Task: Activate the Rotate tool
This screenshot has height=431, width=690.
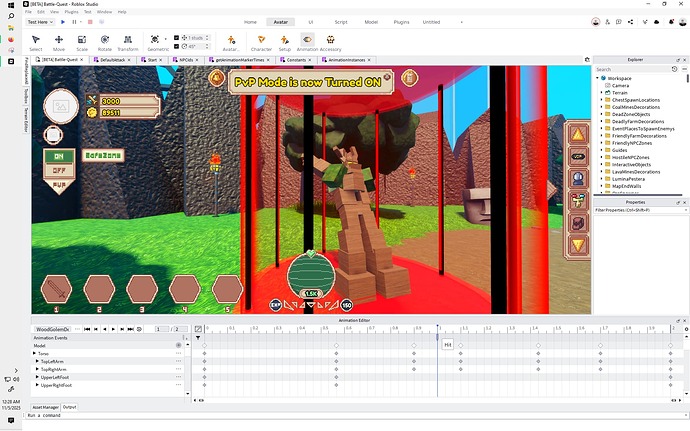Action: pyautogui.click(x=105, y=43)
